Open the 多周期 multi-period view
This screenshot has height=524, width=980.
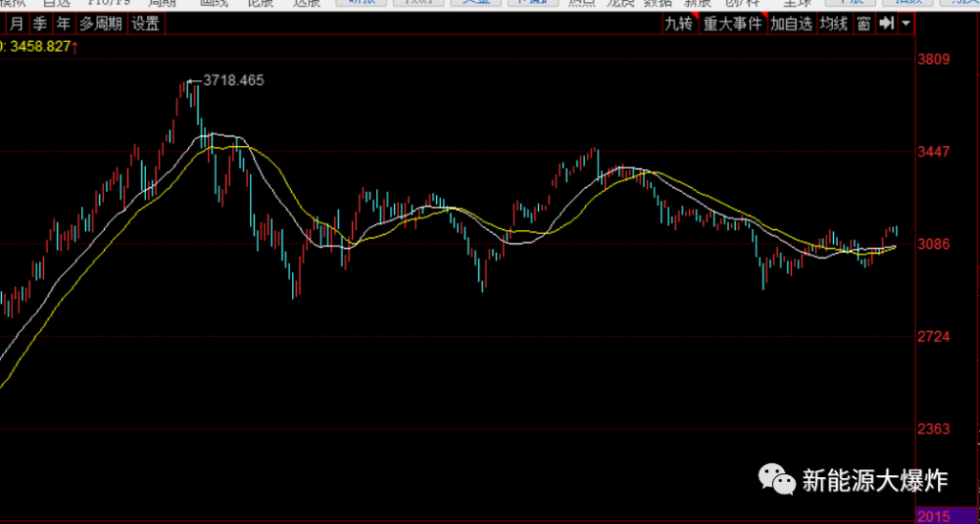tap(101, 24)
